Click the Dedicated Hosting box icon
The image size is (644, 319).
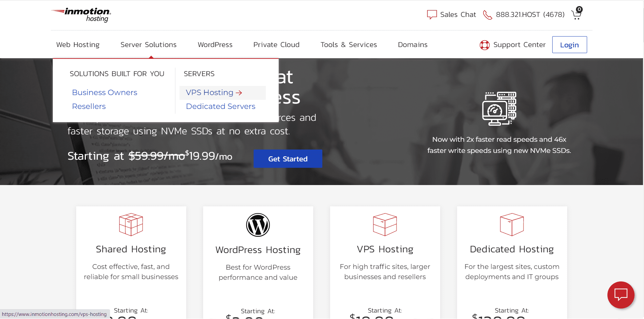[x=512, y=224]
